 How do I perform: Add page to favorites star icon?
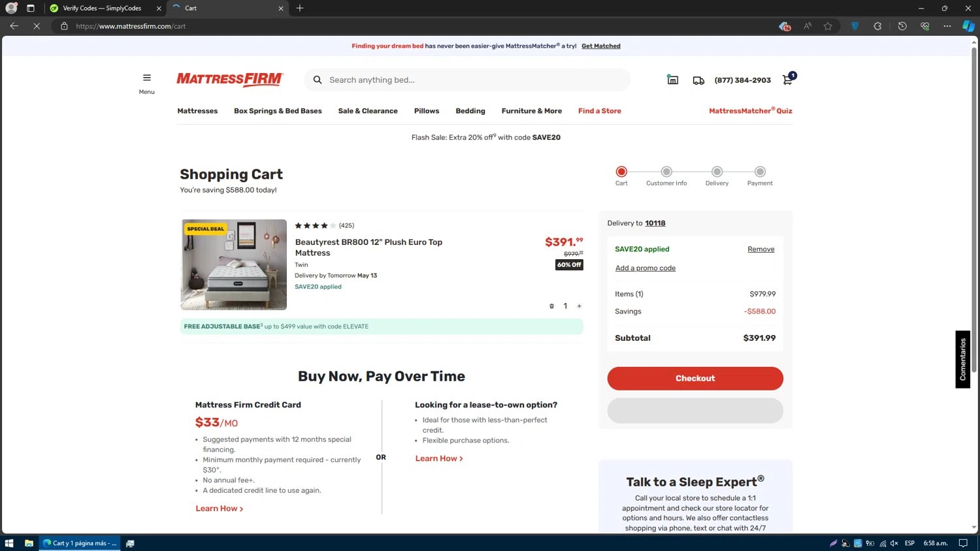pyautogui.click(x=828, y=26)
